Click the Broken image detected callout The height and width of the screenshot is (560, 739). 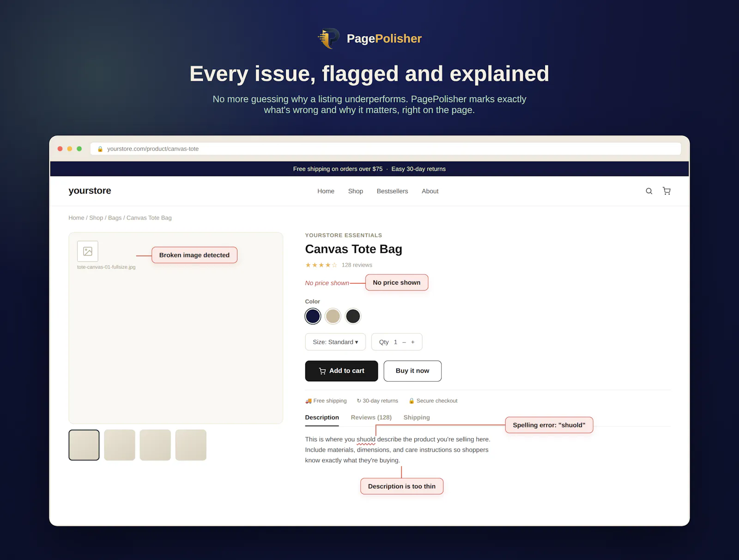pyautogui.click(x=194, y=255)
